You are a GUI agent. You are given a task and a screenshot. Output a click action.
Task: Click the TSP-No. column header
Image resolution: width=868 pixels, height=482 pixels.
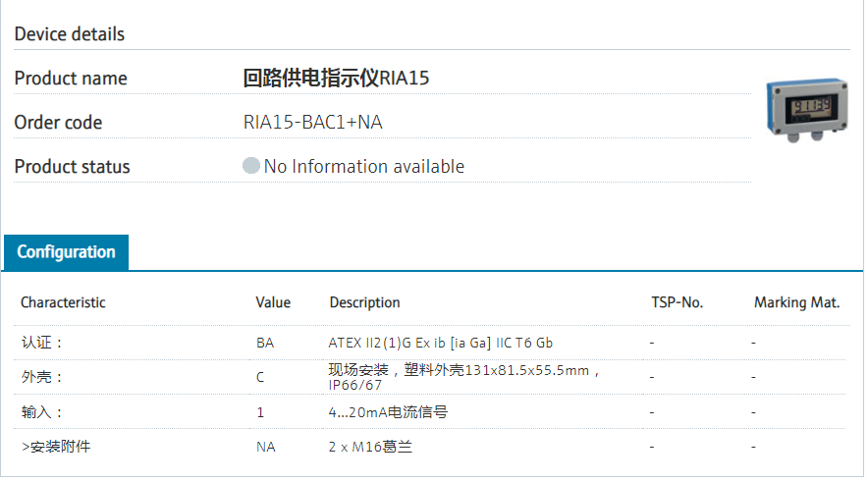677,302
